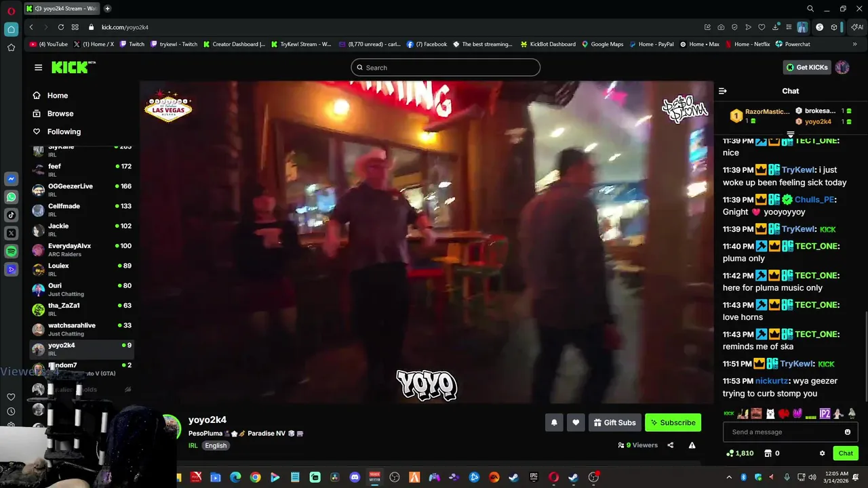This screenshot has width=868, height=488.
Task: Open tha_ZaZa1 channel in sidebar
Action: pos(81,309)
